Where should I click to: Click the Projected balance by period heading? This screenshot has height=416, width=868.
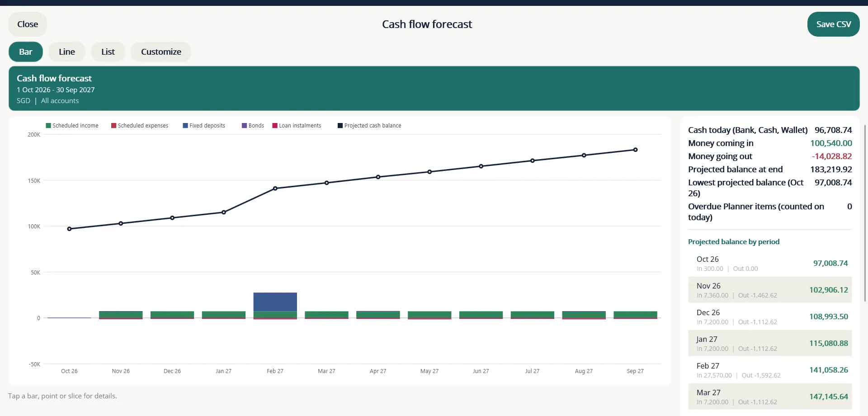point(734,242)
